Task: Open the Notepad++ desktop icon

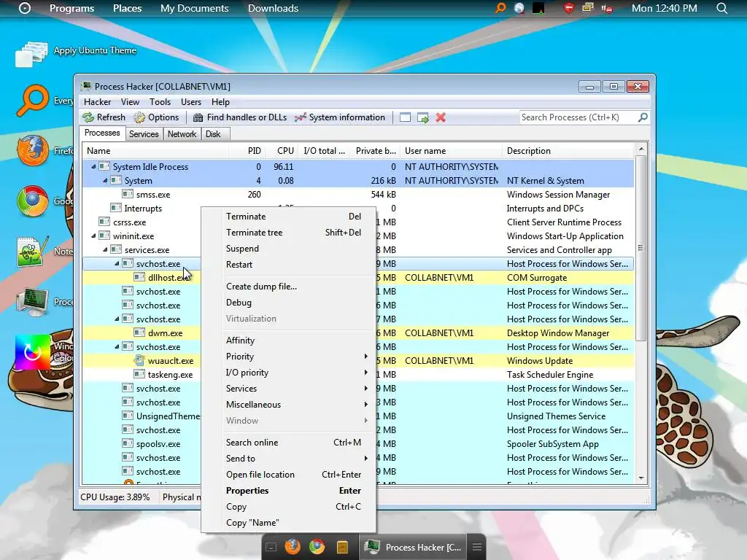Action: pyautogui.click(x=33, y=252)
